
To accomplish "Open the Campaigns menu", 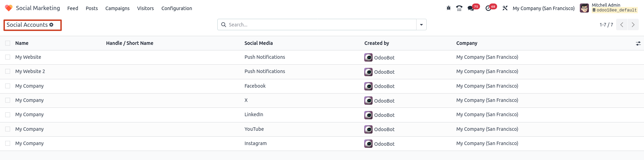I will (x=118, y=8).
